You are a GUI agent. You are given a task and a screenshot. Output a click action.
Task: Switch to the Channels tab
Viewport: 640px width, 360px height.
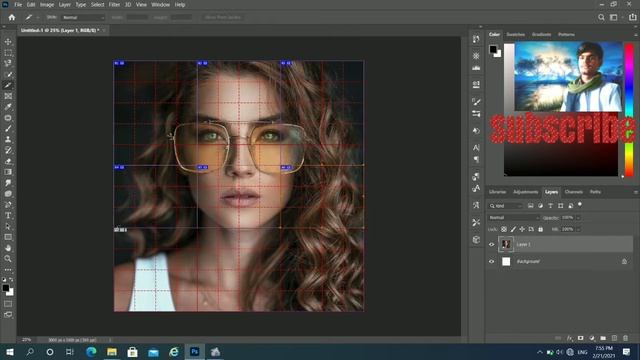573,192
